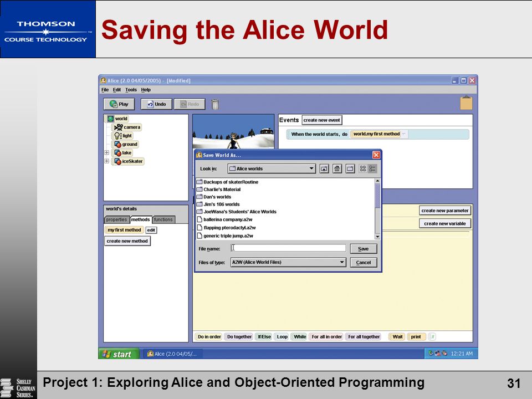Screen dimensions: 532x399
Task: Click the Loop tile
Action: tap(282, 337)
